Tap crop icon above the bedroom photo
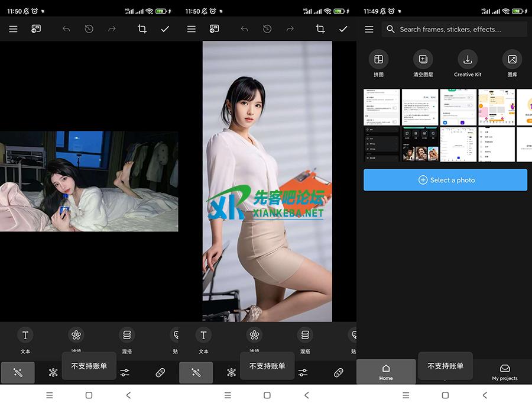Screen dimensions: 532x406 pyautogui.click(x=142, y=29)
